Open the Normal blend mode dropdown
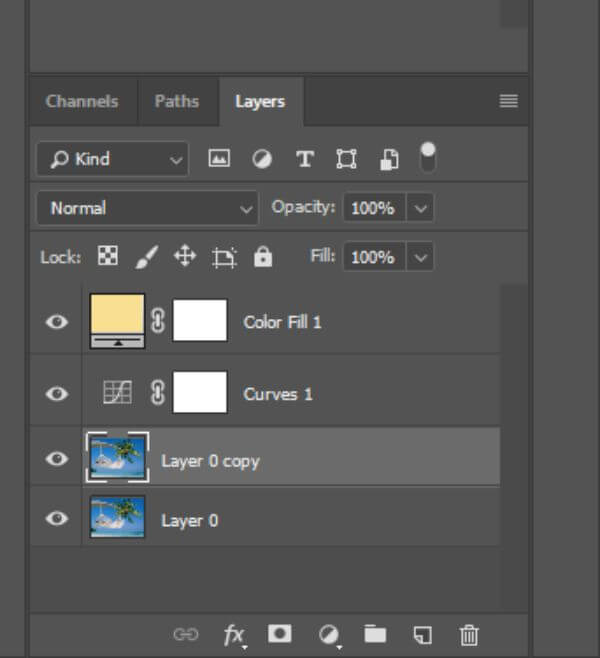600x658 pixels. point(147,208)
